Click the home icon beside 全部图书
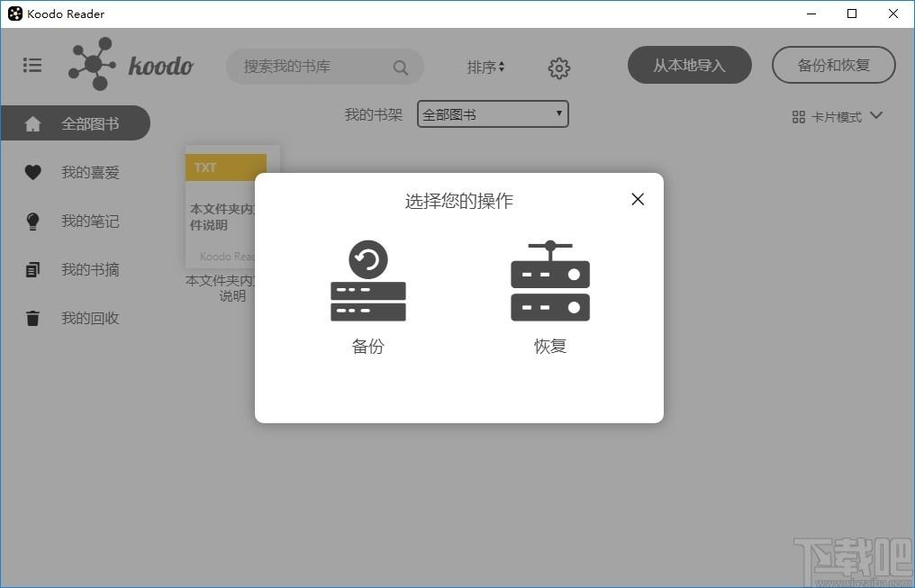Viewport: 915px width, 588px height. (x=32, y=123)
